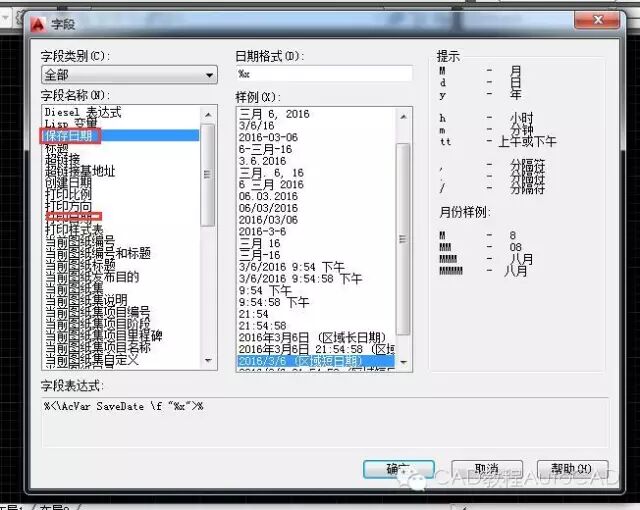Click the 取消 cancel button
The width and height of the screenshot is (640, 510).
coord(487,470)
